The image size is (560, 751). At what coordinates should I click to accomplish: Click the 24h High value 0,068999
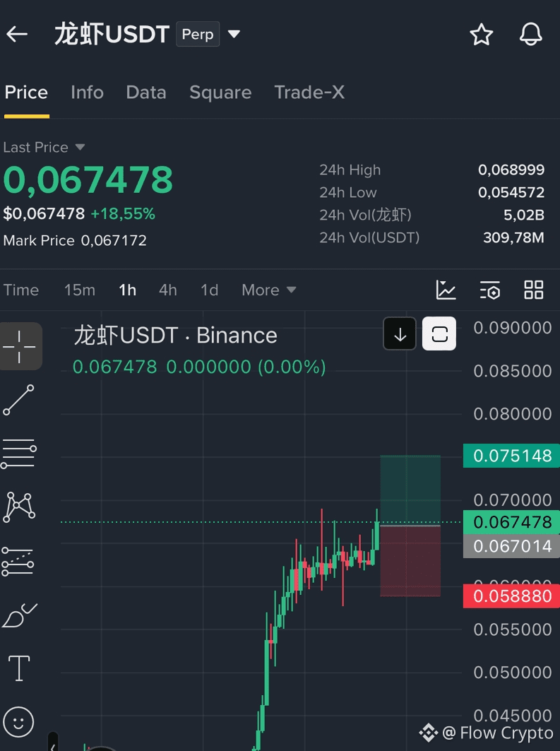click(511, 170)
